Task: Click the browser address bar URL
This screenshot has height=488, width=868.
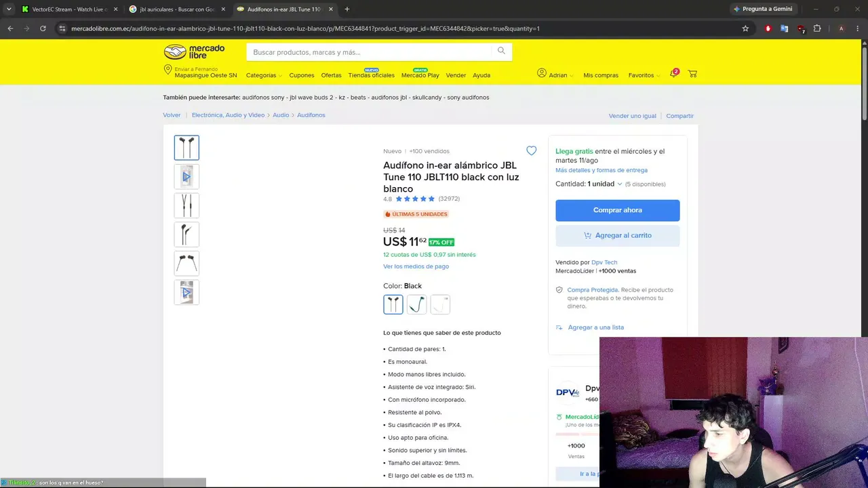Action: (x=305, y=28)
